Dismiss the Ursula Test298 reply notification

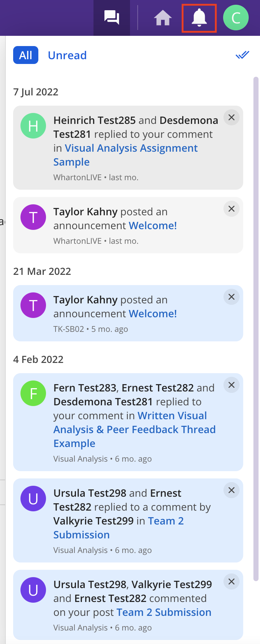pos(232,490)
